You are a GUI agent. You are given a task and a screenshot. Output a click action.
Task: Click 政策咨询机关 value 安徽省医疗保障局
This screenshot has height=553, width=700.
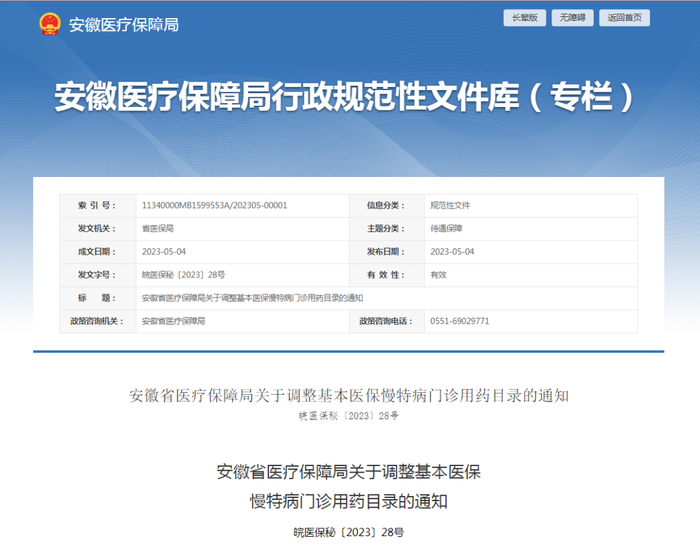pyautogui.click(x=173, y=321)
